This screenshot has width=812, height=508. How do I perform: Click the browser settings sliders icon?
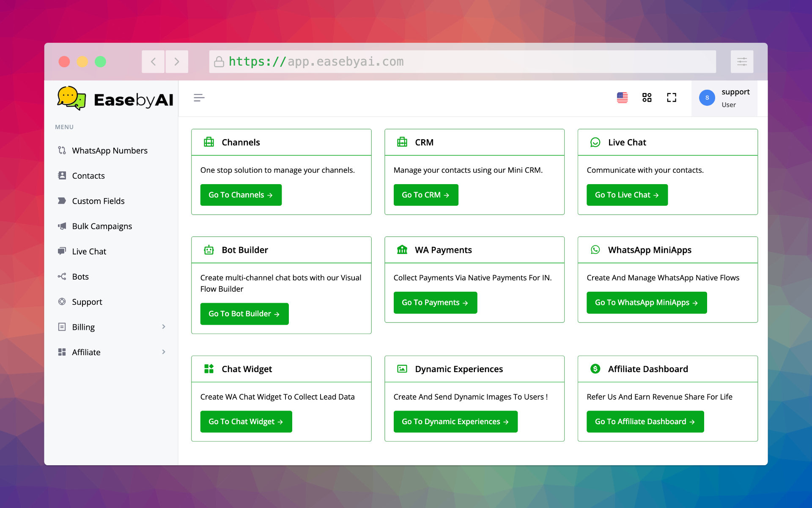point(742,62)
